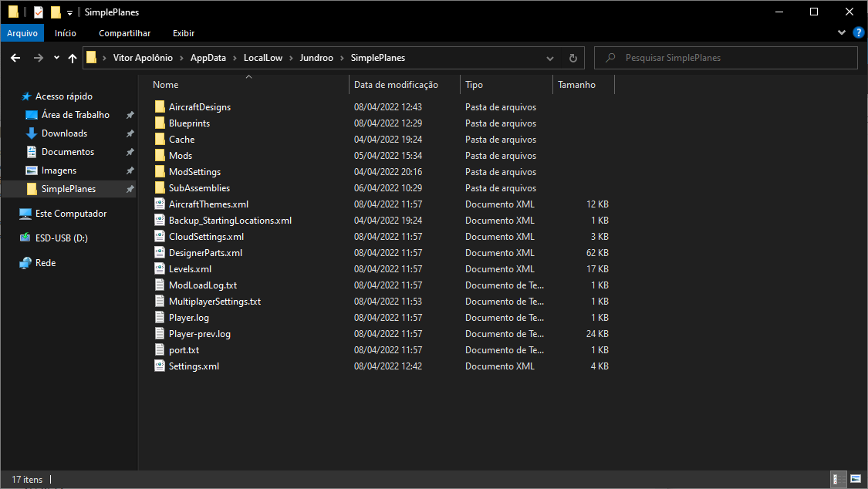Navigate up one folder level

pos(73,58)
